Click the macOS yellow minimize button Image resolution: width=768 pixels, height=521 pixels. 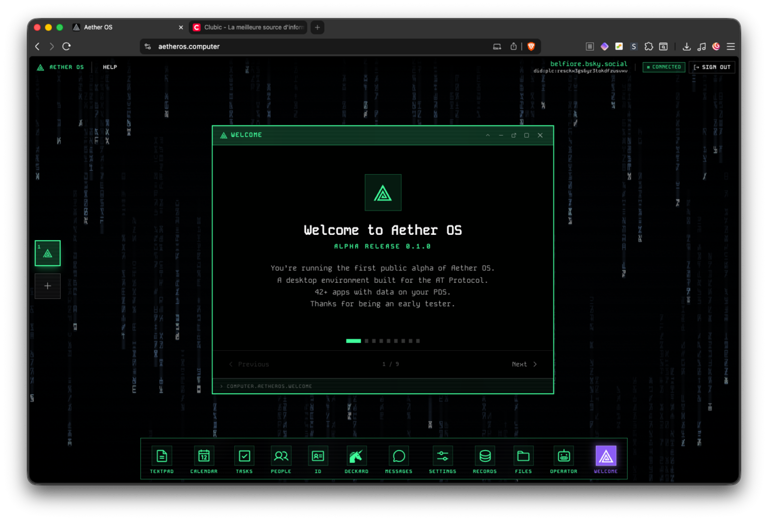[48, 27]
